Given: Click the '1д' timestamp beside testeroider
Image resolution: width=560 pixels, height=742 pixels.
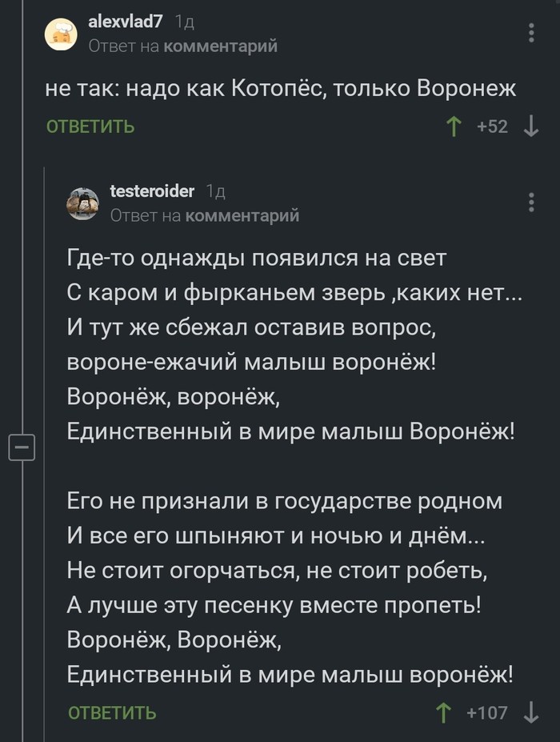Looking at the screenshot, I should coord(215,191).
